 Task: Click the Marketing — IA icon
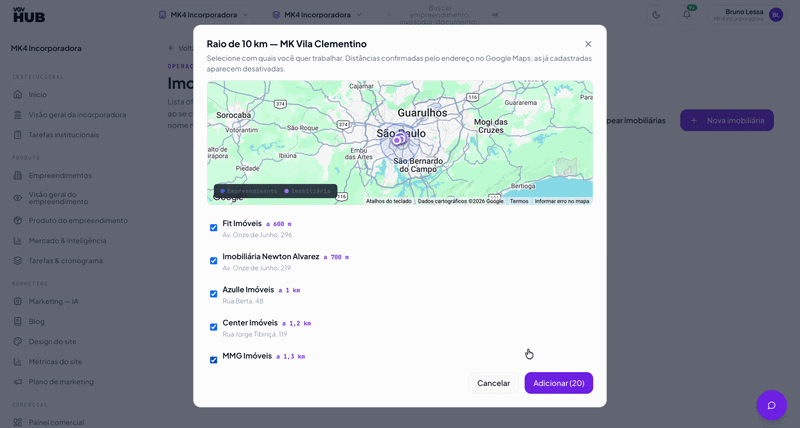(18, 301)
